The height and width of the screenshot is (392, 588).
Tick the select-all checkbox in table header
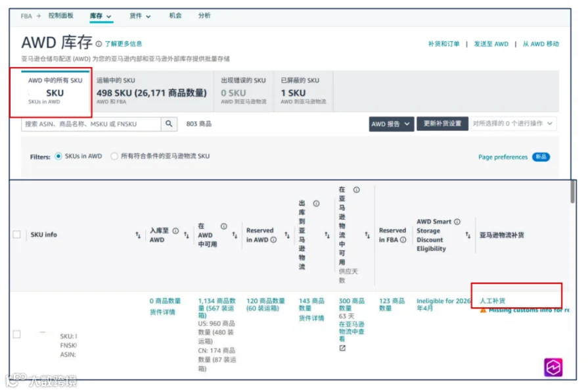click(16, 235)
